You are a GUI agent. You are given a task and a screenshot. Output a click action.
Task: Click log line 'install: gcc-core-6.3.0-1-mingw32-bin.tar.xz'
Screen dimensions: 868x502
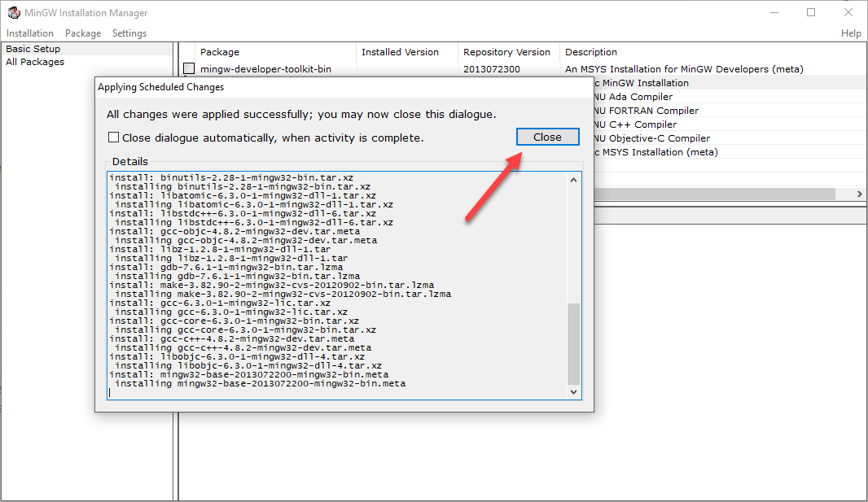(235, 321)
